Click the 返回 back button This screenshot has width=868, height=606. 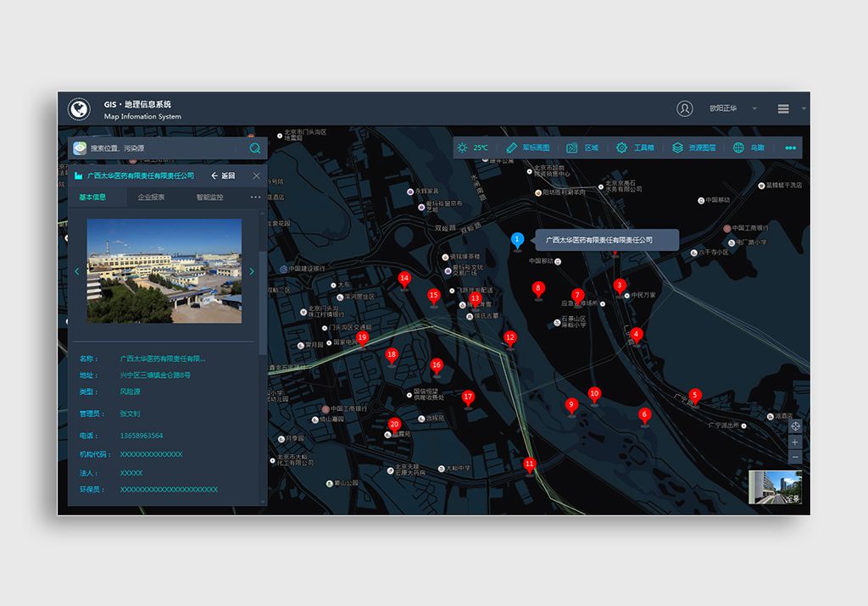[x=223, y=175]
